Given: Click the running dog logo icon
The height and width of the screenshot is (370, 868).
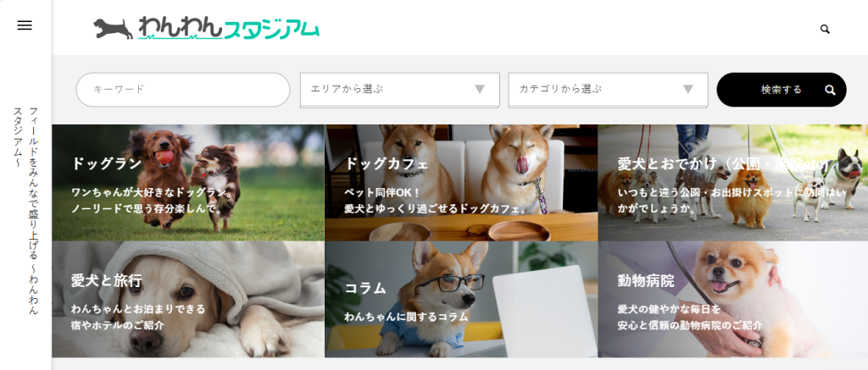Looking at the screenshot, I should [113, 29].
